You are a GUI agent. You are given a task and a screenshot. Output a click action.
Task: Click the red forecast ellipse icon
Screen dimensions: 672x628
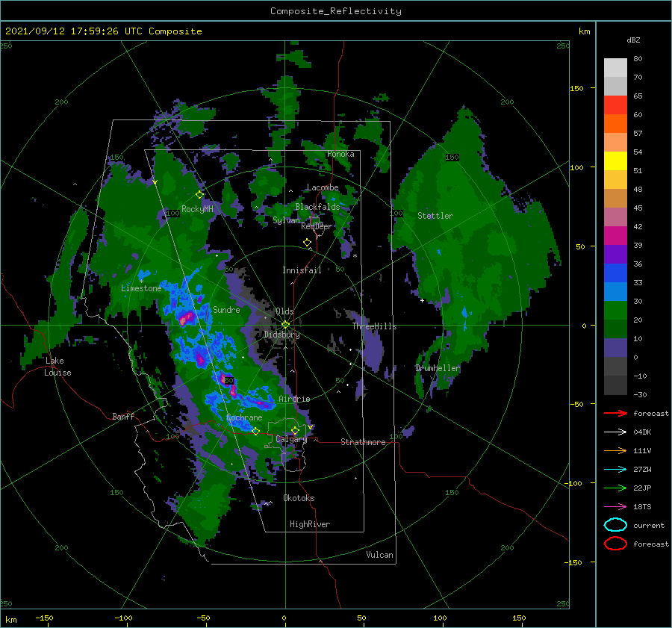coord(615,544)
